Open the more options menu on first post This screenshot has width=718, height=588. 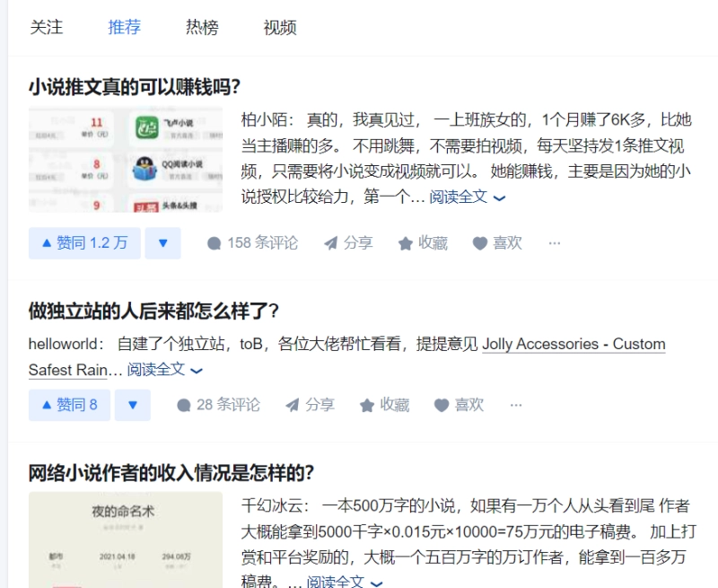point(555,243)
